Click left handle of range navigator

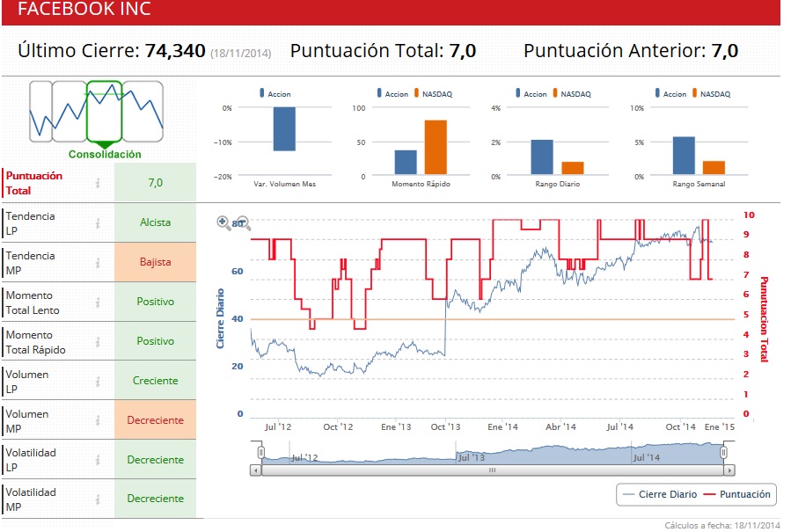click(260, 452)
